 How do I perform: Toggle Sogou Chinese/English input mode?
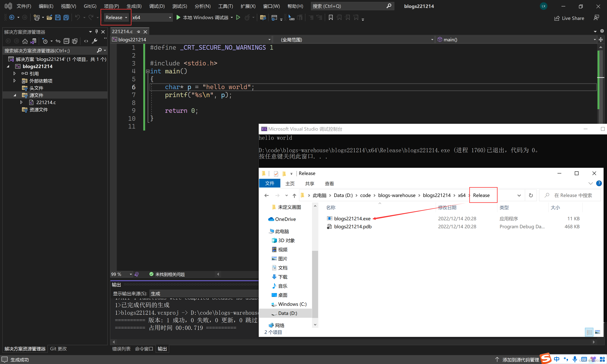click(557, 359)
